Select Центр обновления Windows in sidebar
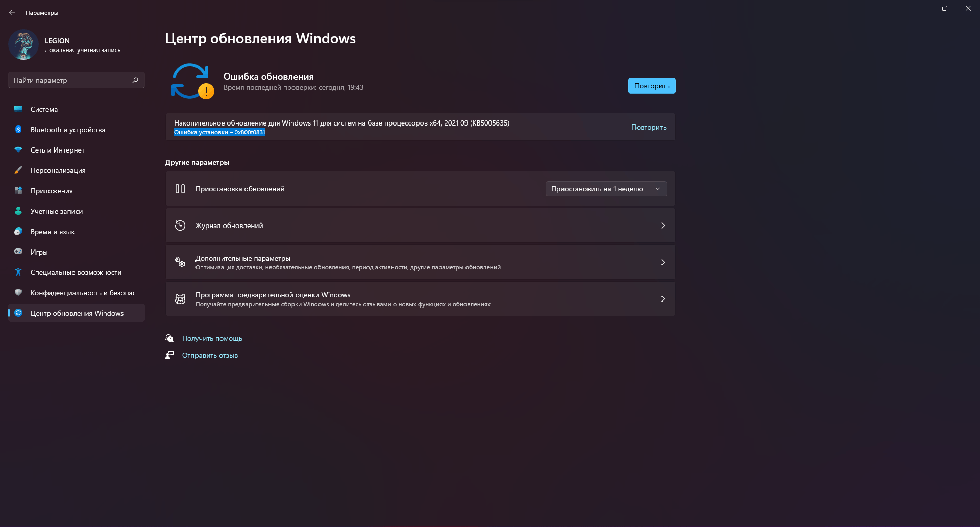The image size is (980, 527). pos(77,313)
